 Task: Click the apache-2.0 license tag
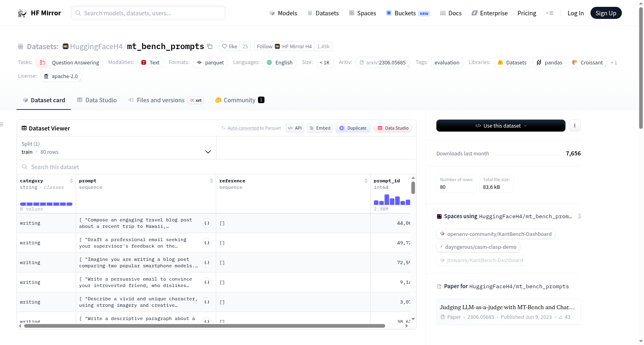pyautogui.click(x=61, y=76)
